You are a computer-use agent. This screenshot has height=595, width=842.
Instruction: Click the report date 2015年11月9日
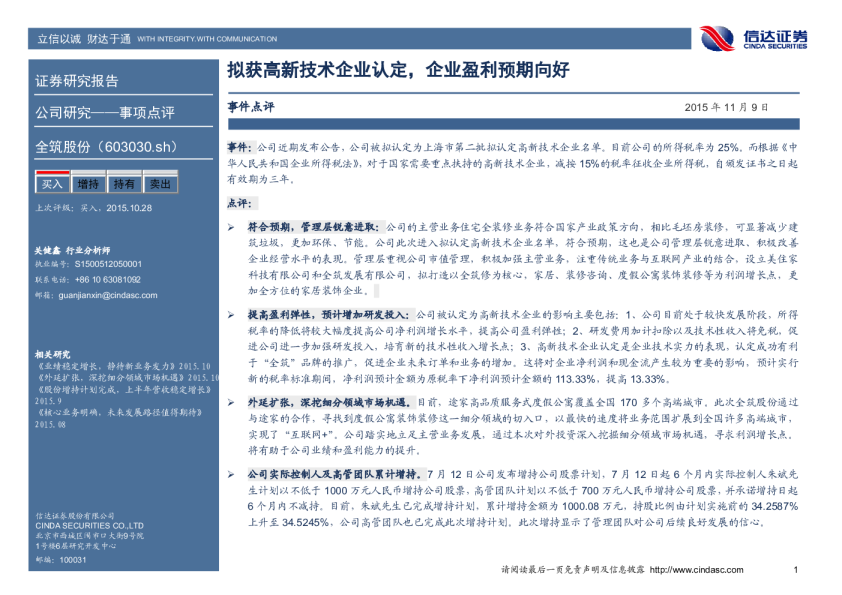coord(725,107)
